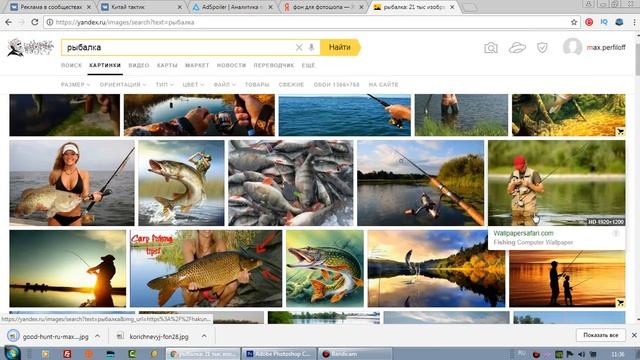Image resolution: width=640 pixels, height=360 pixels.
Task: Switch to the Поиск tab
Action: (71, 65)
